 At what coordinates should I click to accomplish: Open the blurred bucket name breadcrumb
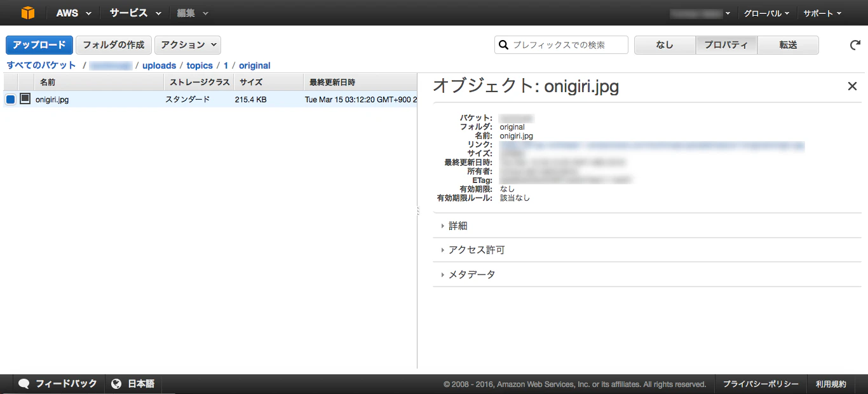111,65
